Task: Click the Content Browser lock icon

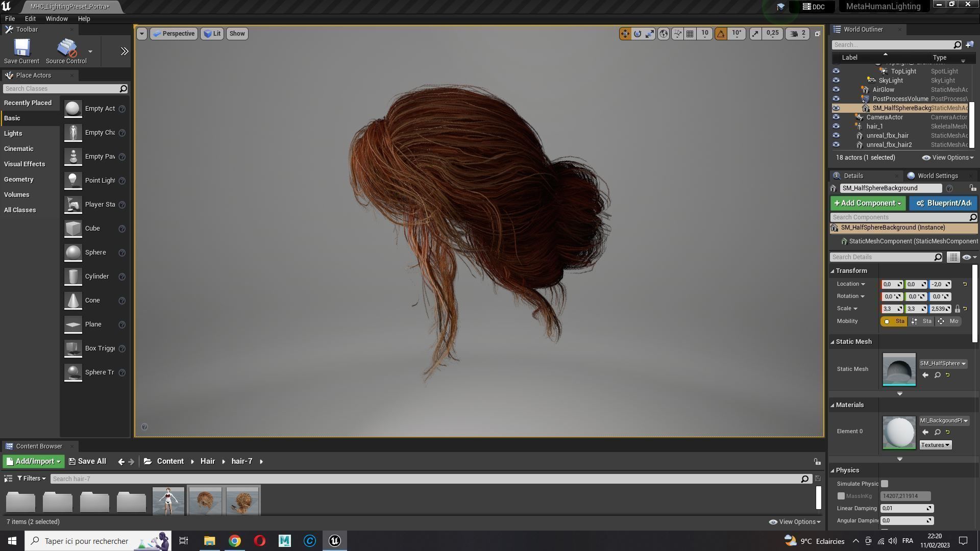Action: tap(817, 462)
